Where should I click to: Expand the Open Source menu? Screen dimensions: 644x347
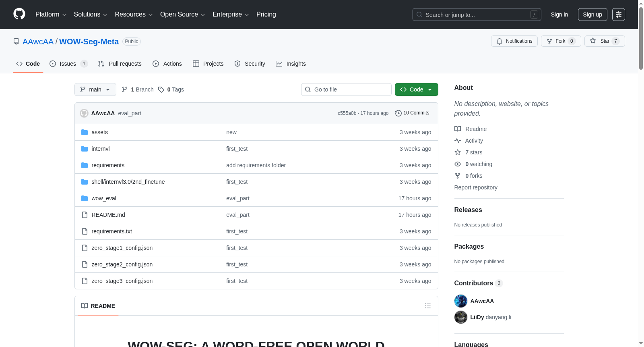pos(183,15)
